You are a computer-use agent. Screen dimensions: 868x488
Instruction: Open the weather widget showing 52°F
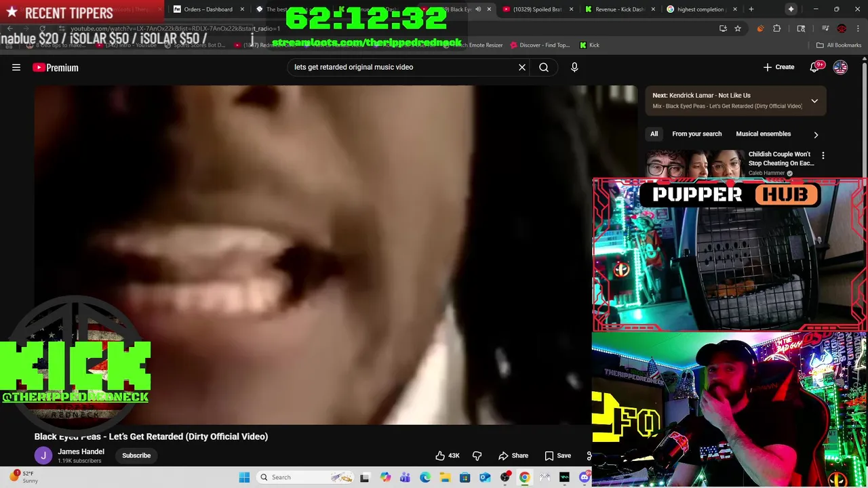23,477
